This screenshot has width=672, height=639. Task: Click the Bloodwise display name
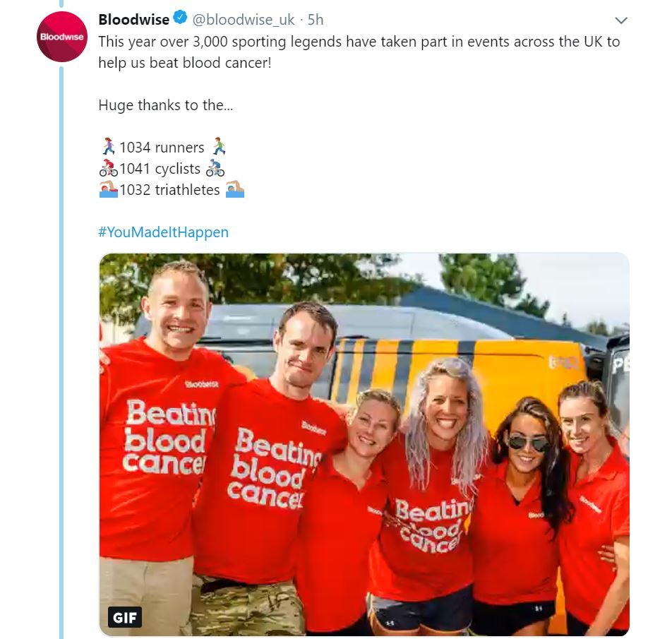click(133, 20)
